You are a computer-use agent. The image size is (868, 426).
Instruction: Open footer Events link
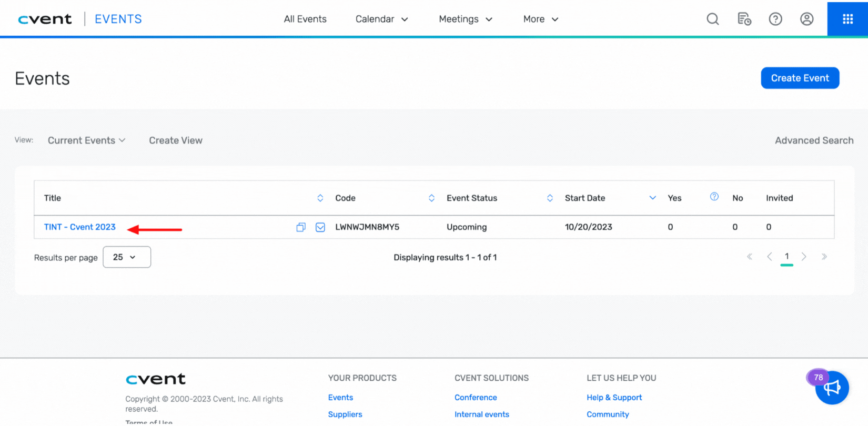point(340,398)
